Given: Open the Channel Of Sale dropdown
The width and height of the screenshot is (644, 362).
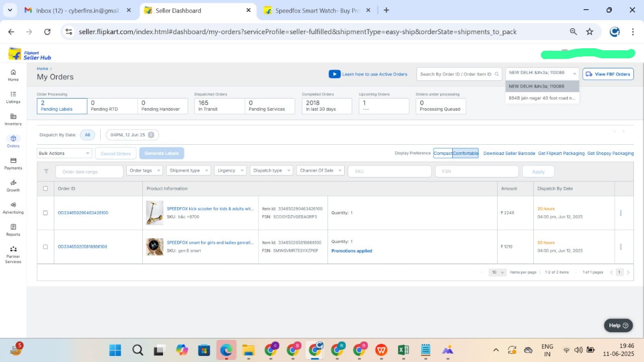Looking at the screenshot, I should point(320,170).
